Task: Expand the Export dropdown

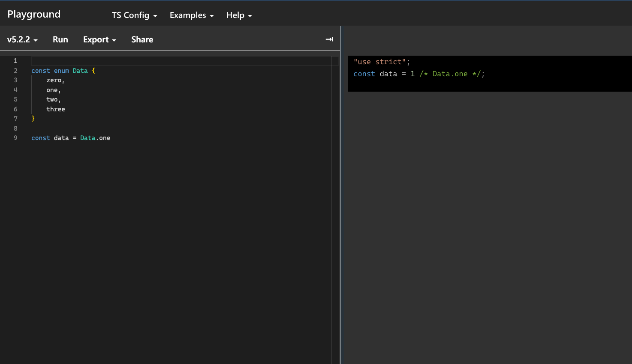Action: tap(99, 39)
